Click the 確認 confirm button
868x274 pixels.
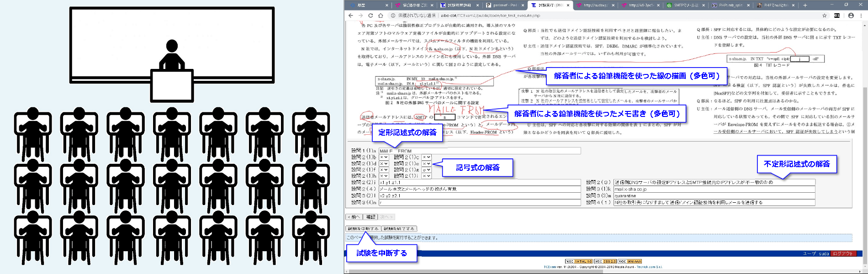[371, 217]
